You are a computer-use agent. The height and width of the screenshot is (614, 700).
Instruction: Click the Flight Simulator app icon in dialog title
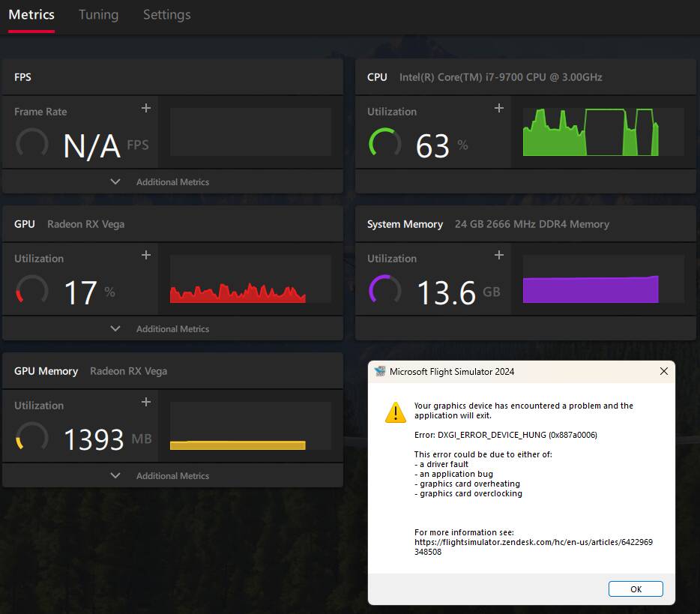tap(380, 372)
